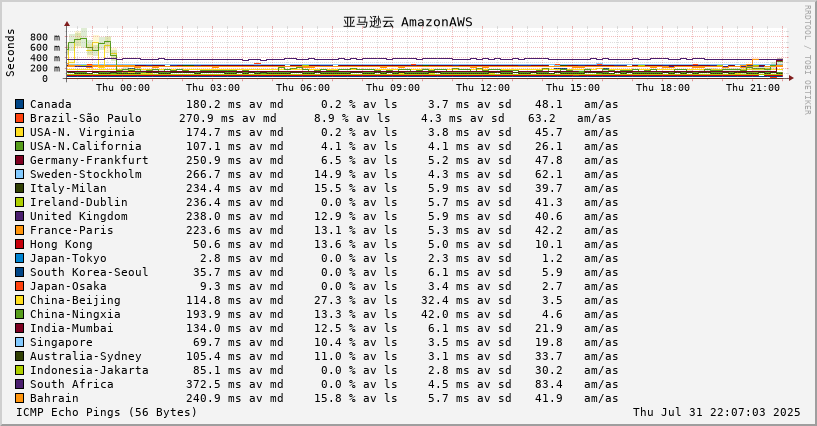The height and width of the screenshot is (426, 817).
Task: Click the South Africa purple swatch
Action: 19,384
